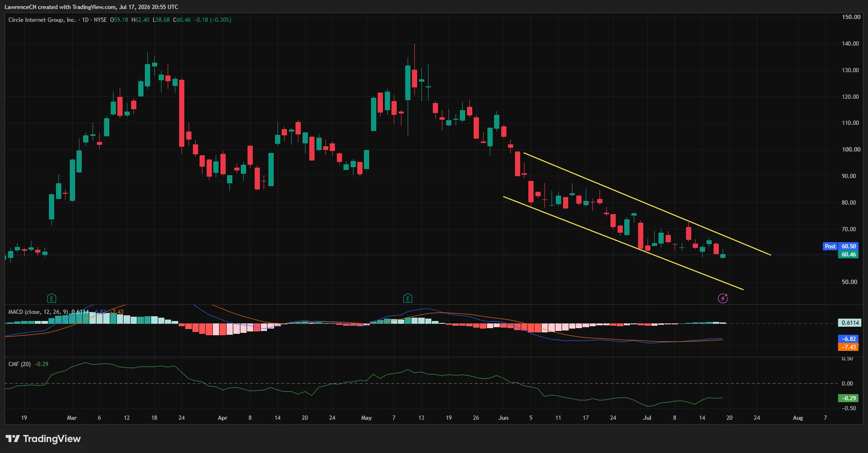Click the change value −0.18 (−0.30%)

[x=212, y=20]
